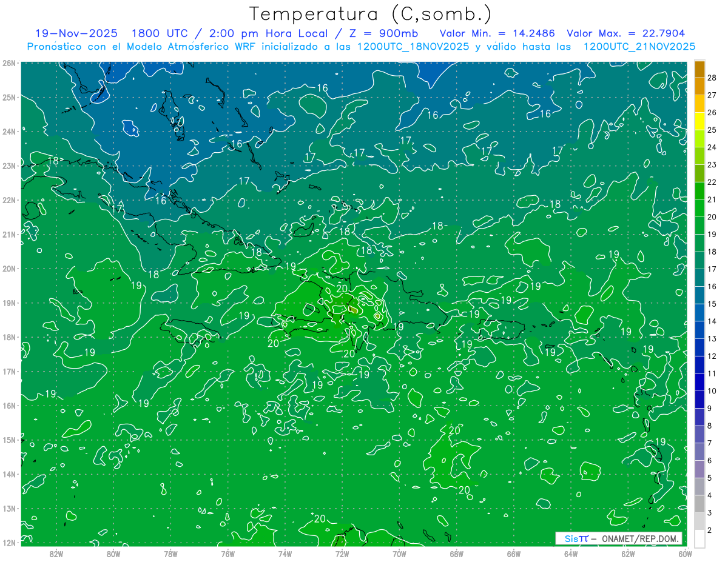This screenshot has width=728, height=562.
Task: Click the '64W' longitude axis label
Action: pyautogui.click(x=570, y=553)
